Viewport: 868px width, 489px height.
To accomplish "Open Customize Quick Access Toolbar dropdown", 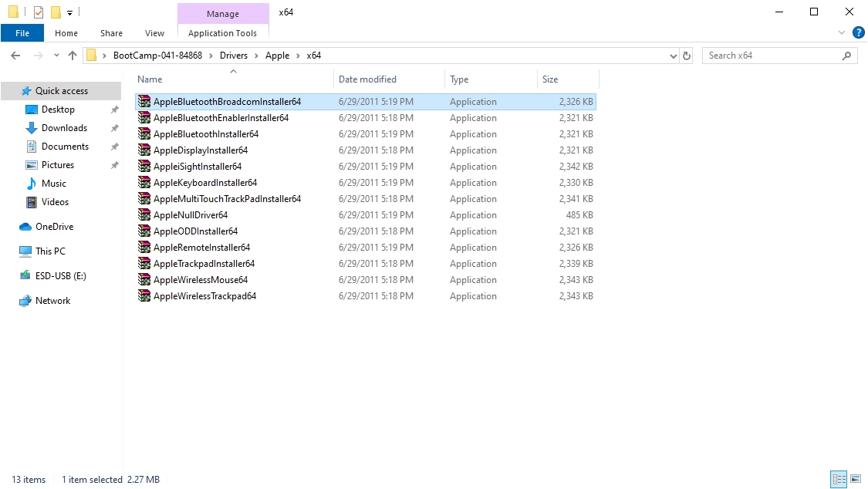I will (x=69, y=12).
